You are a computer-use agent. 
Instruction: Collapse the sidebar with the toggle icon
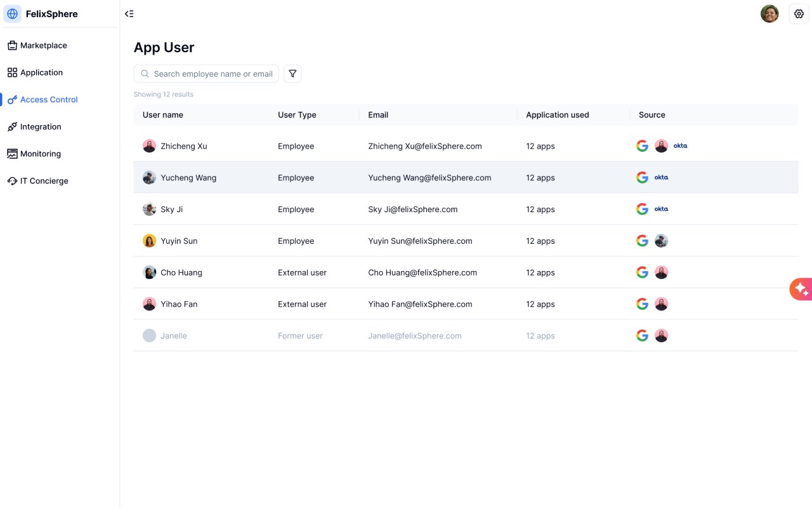(129, 14)
